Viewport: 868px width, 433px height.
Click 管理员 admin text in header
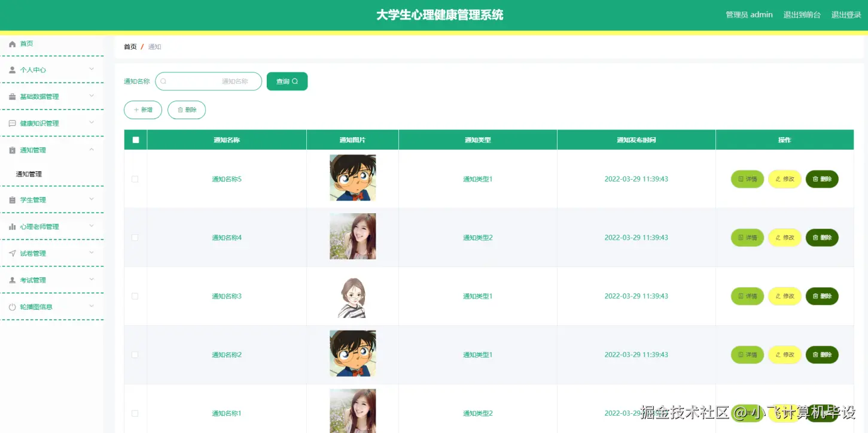(749, 15)
